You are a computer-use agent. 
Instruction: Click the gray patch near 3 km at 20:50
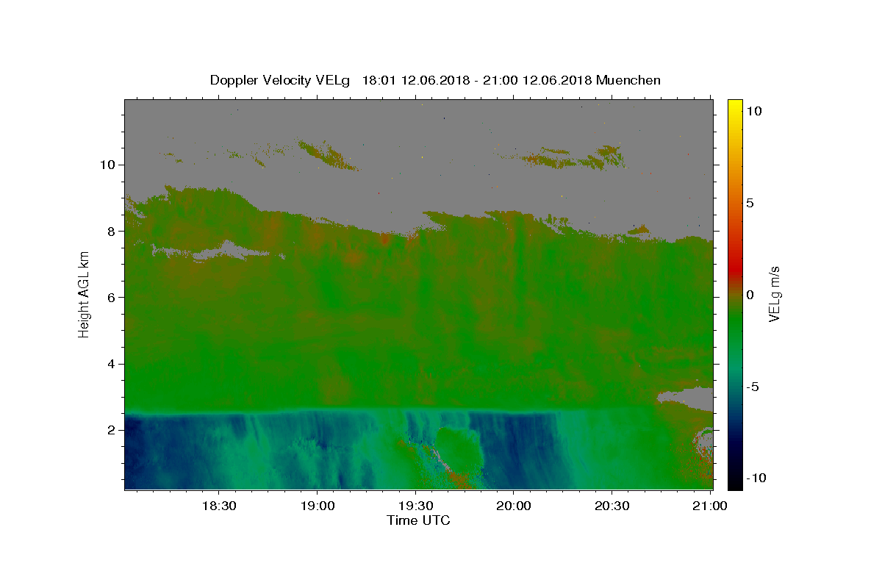pos(687,398)
